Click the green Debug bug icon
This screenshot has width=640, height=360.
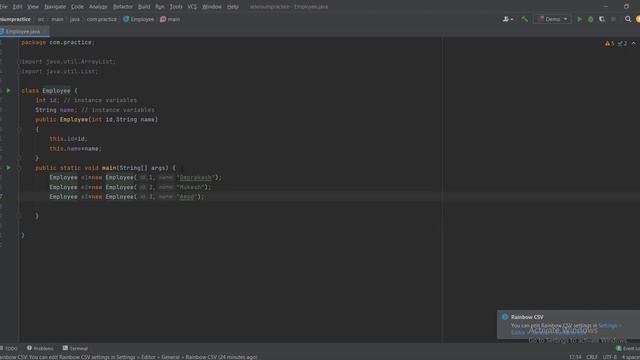point(590,19)
